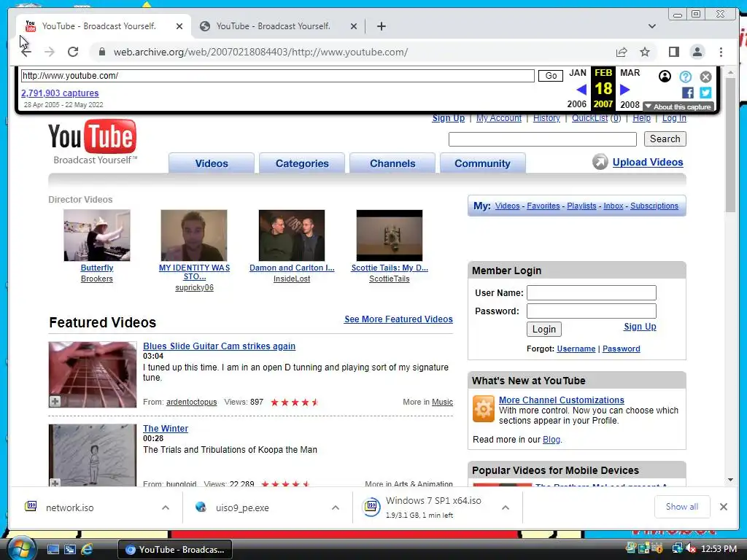Image resolution: width=747 pixels, height=560 pixels.
Task: Click the User Name field
Action: pyautogui.click(x=591, y=292)
